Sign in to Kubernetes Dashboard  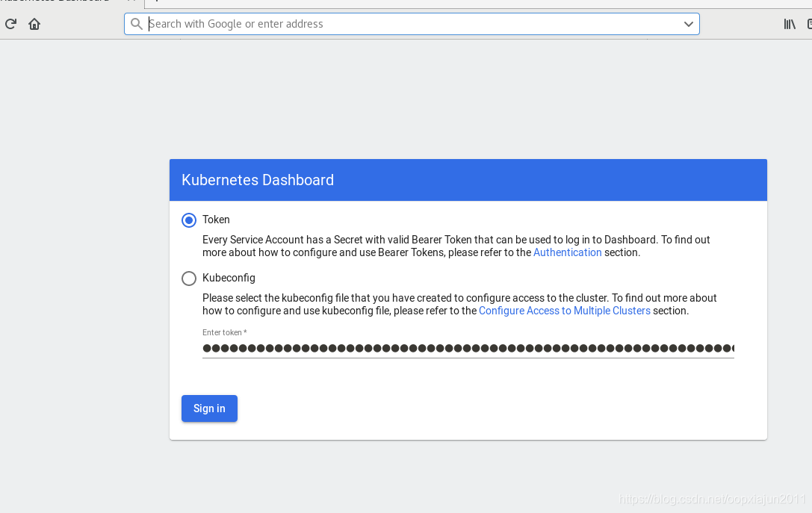pos(209,408)
